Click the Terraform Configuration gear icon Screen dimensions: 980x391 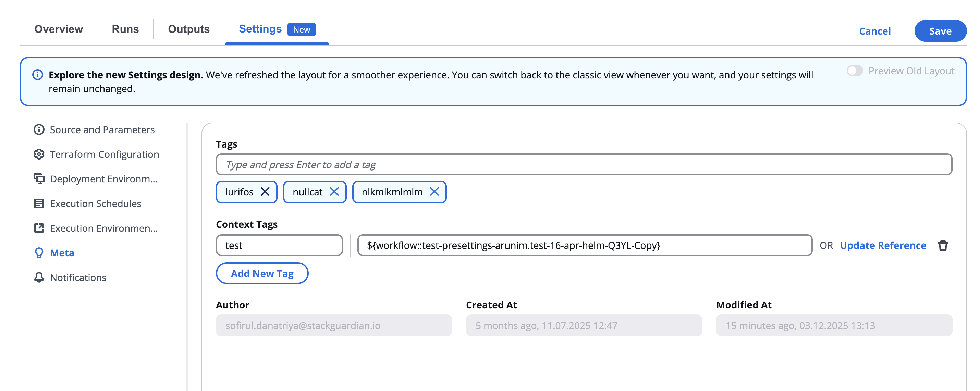(x=39, y=154)
